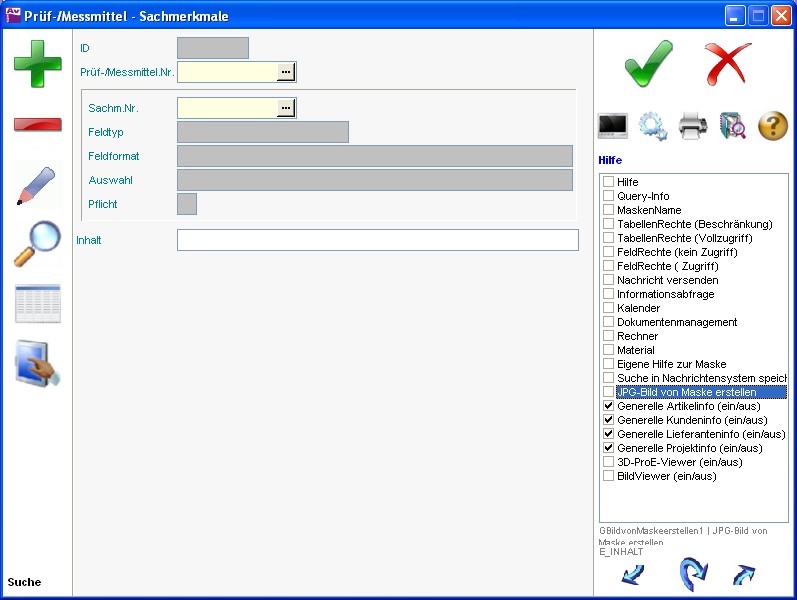The width and height of the screenshot is (797, 600).
Task: Click the printer icon
Action: click(693, 126)
